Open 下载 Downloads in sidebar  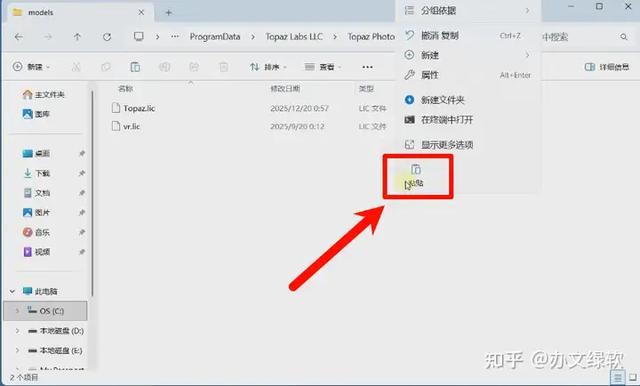point(36,173)
